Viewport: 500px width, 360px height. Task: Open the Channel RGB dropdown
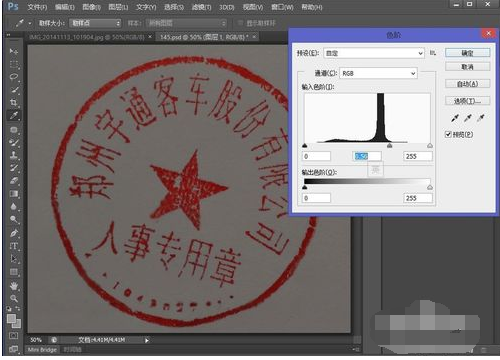pos(378,73)
